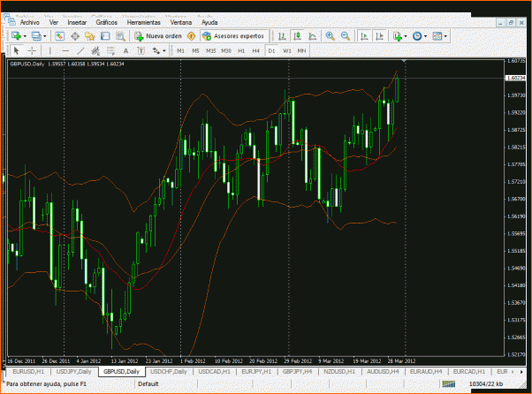
Task: Open the Ver menu
Action: pos(54,22)
